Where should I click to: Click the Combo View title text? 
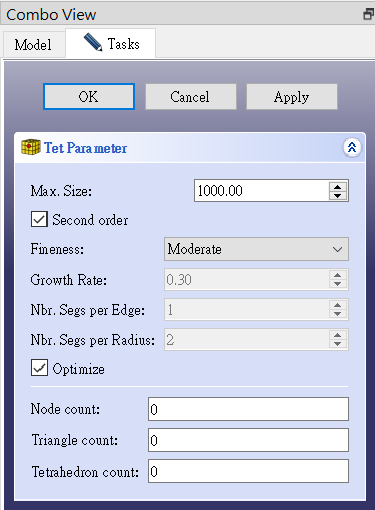click(x=51, y=15)
